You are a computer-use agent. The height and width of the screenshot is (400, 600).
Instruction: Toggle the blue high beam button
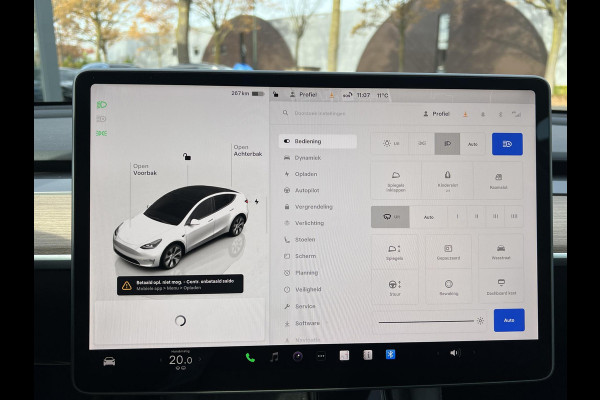[507, 144]
